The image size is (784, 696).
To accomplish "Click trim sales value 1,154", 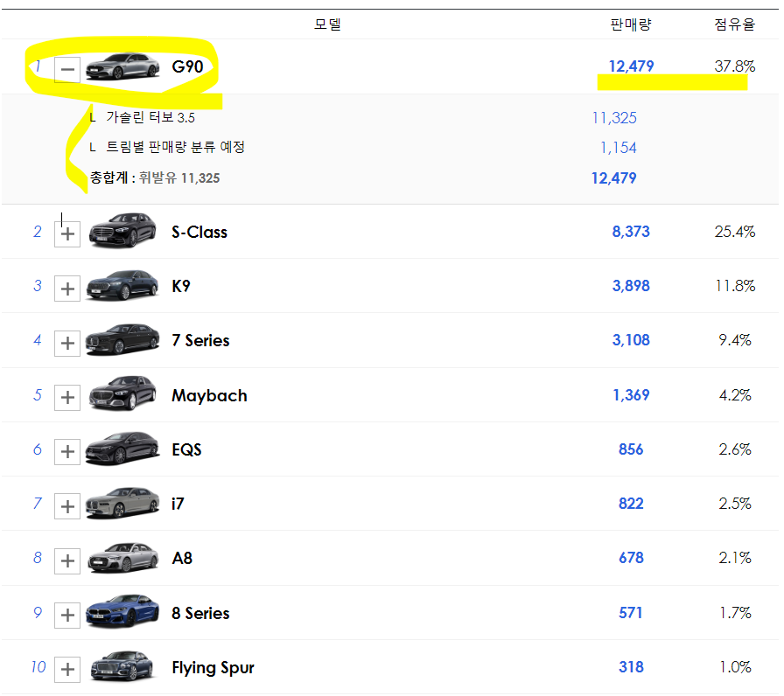I will click(619, 148).
